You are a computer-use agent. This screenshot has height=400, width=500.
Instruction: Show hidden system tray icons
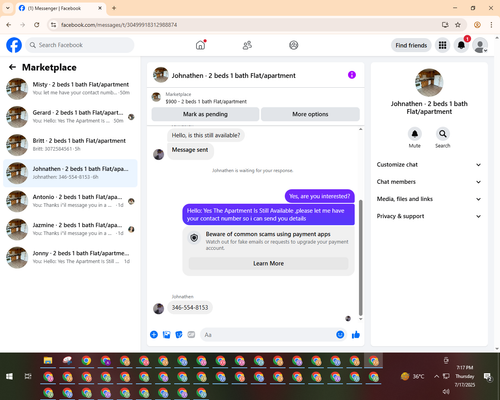point(436,377)
